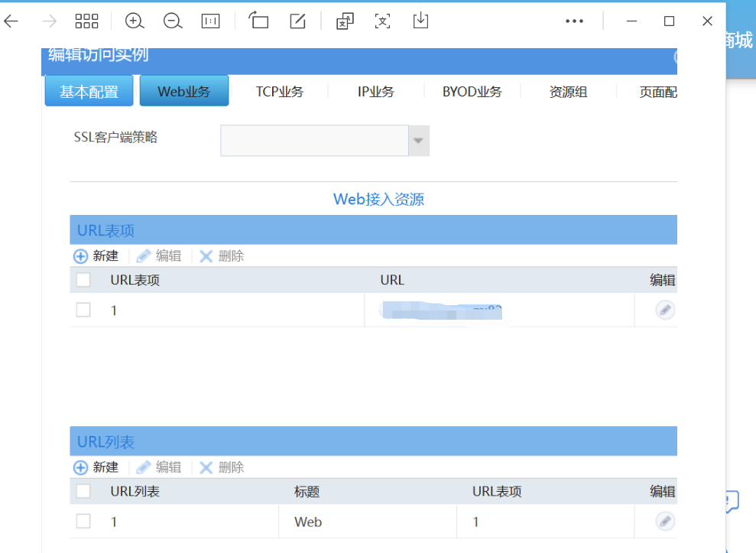Viewport: 756px width, 553px height.
Task: Click the plus icon for new URL列表
Action: point(80,467)
